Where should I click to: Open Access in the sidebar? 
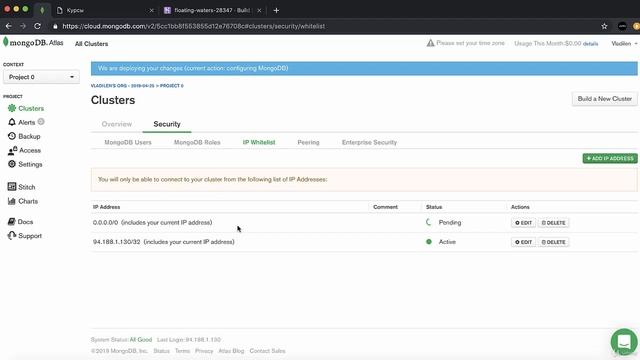(x=24, y=150)
